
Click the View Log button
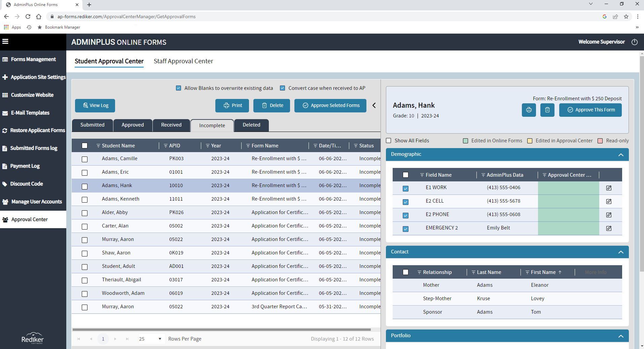tap(95, 106)
